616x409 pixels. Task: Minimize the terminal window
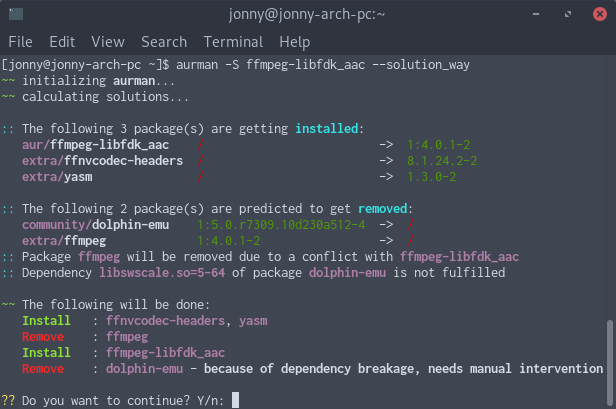coord(536,15)
